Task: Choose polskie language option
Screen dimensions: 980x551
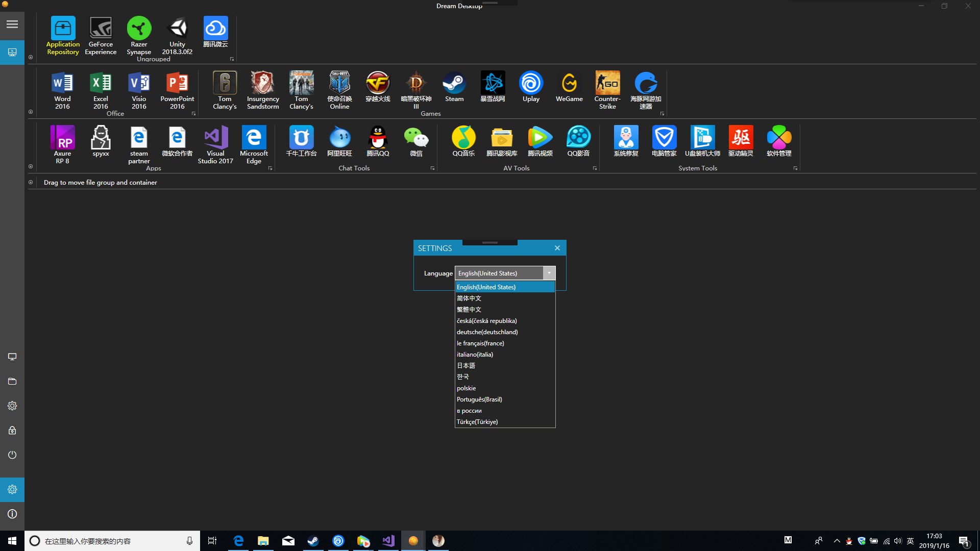Action: click(x=505, y=388)
